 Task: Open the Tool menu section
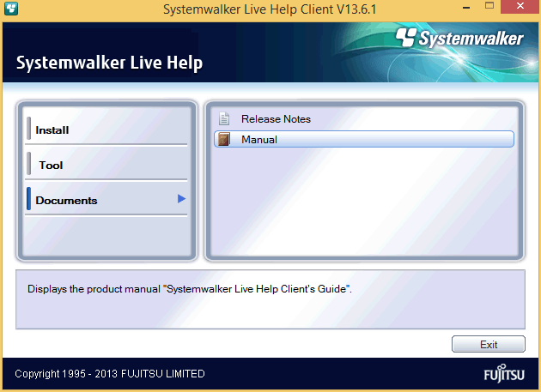coord(106,166)
